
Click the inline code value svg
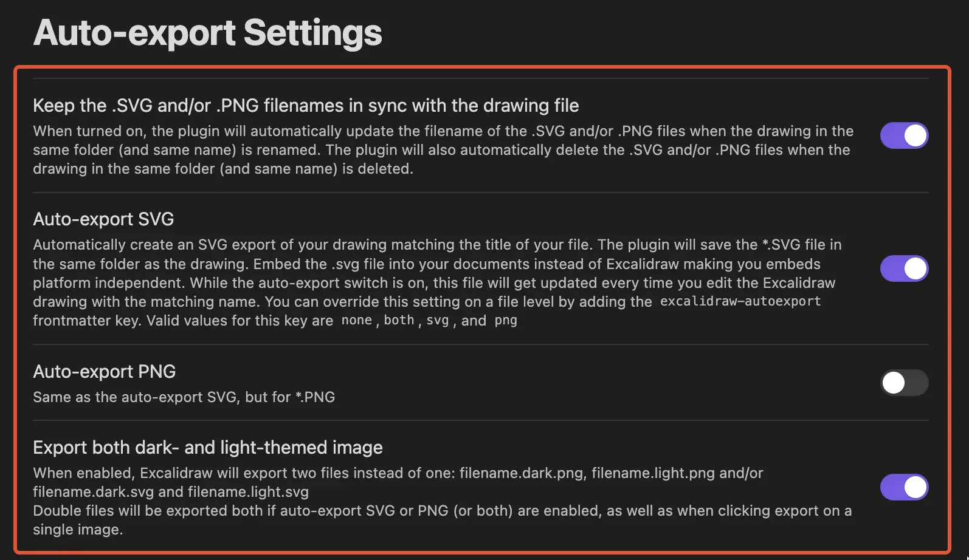click(438, 320)
